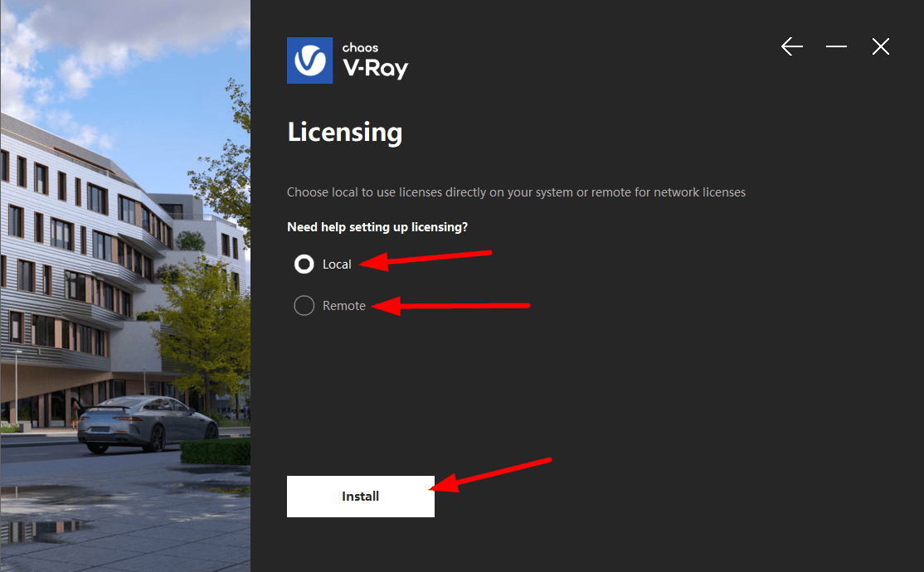Click the red arrow pointing at Local
The width and height of the screenshot is (924, 572).
click(x=425, y=259)
